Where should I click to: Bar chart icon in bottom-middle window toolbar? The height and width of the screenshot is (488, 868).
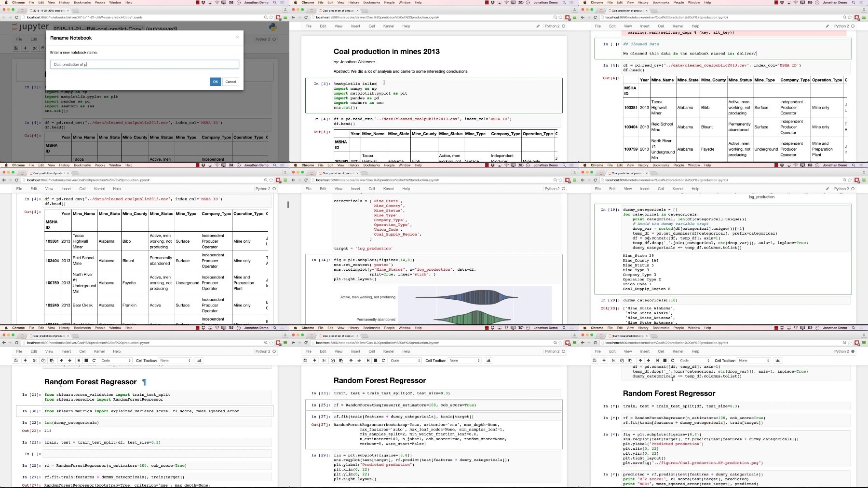pos(488,360)
